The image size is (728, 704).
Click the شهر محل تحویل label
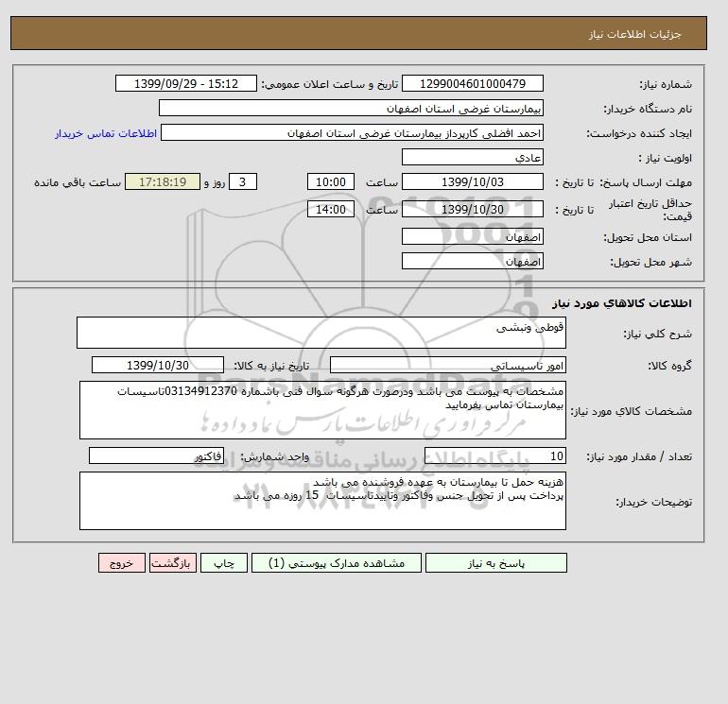tap(650, 262)
